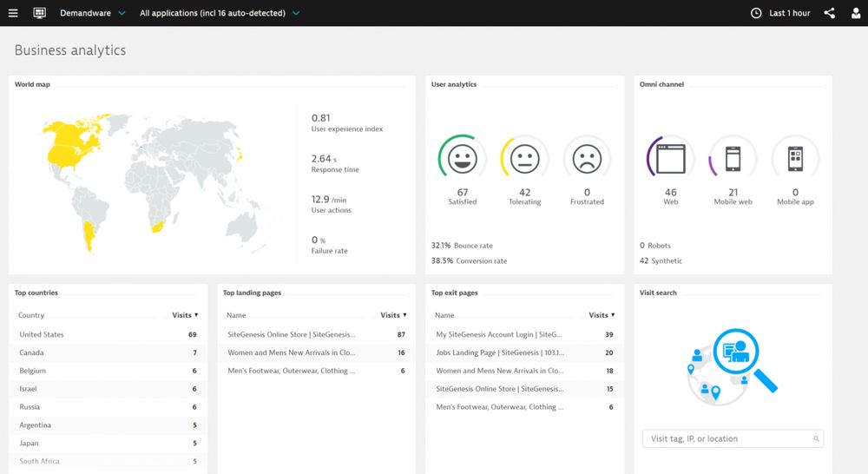This screenshot has height=474, width=868.
Task: Click the magnifier icon in search field
Action: [x=816, y=439]
